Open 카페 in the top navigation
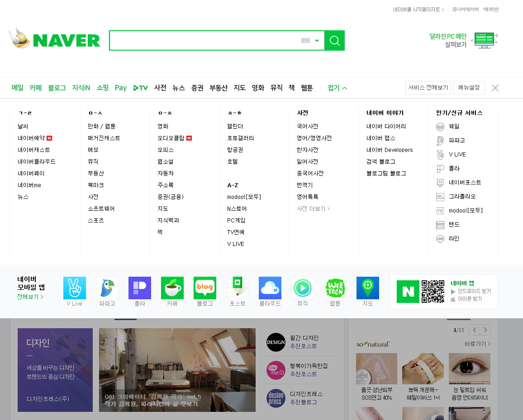Image resolution: width=523 pixels, height=420 pixels. click(35, 88)
